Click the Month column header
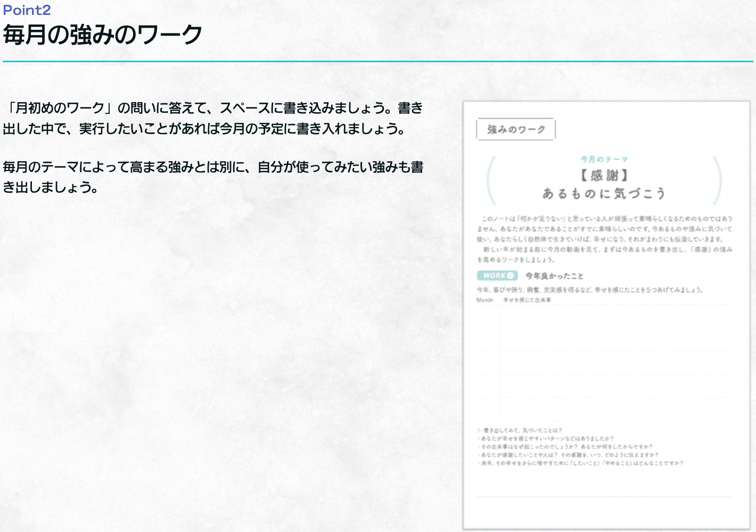756x532 pixels. [484, 300]
